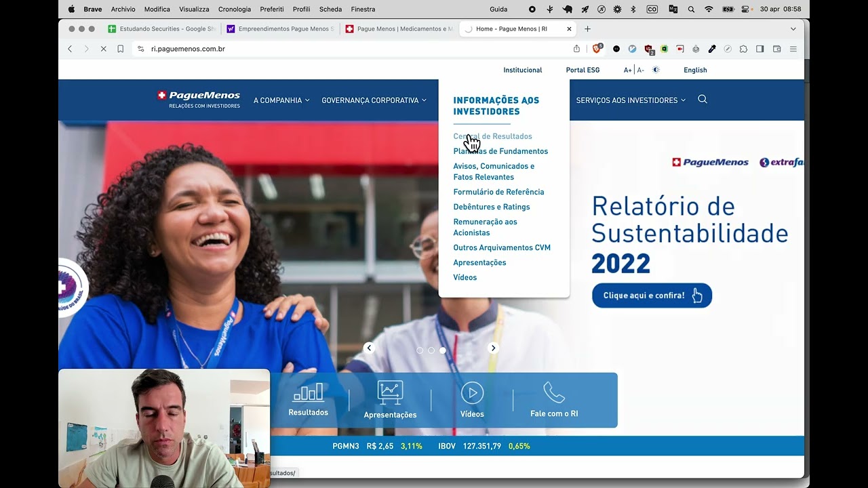Open the Cronologia menu in the menu bar

[x=235, y=9]
